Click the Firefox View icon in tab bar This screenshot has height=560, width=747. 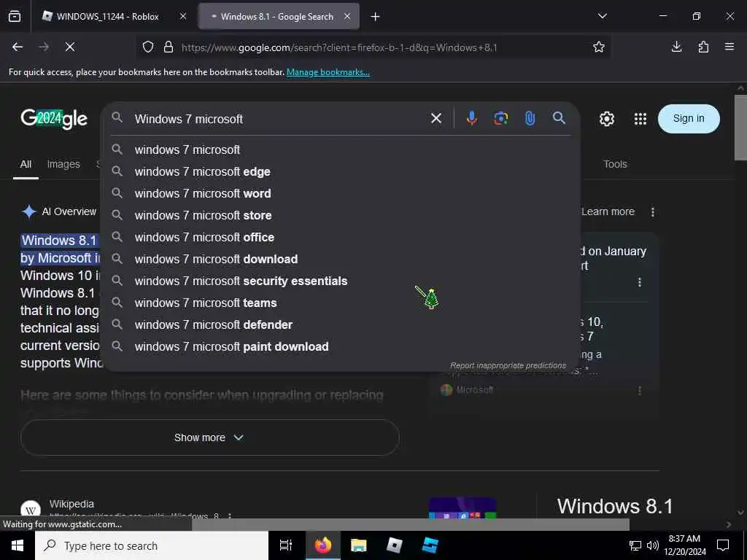point(15,16)
